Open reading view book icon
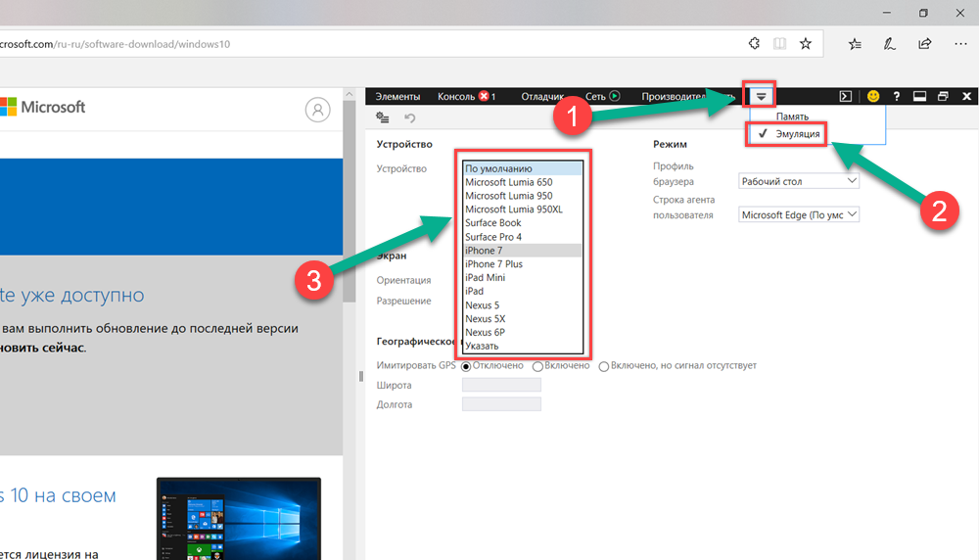The width and height of the screenshot is (979, 560). pos(780,44)
